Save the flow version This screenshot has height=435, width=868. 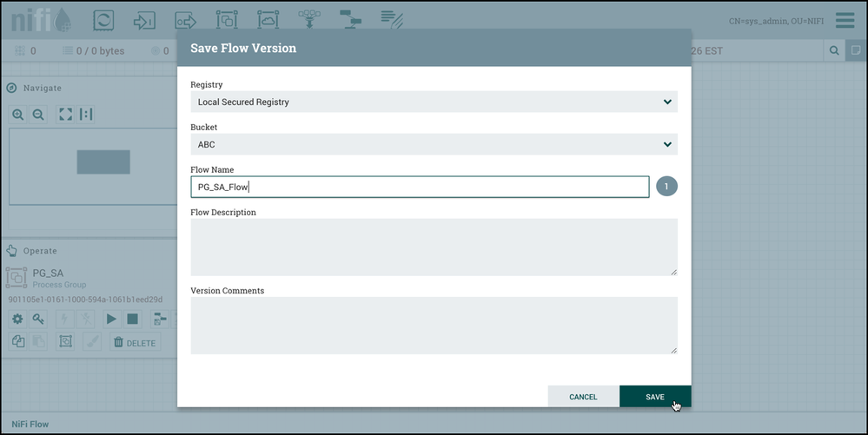(x=655, y=397)
